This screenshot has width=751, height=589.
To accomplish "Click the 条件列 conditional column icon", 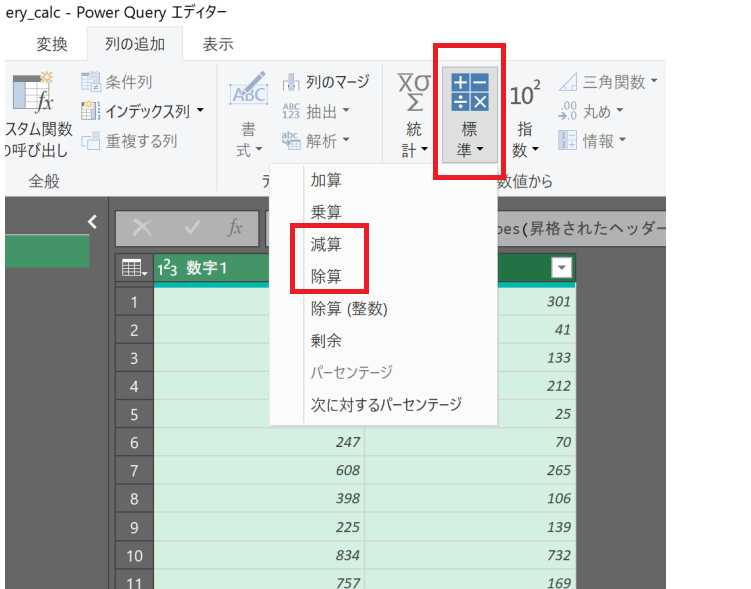I will click(92, 82).
